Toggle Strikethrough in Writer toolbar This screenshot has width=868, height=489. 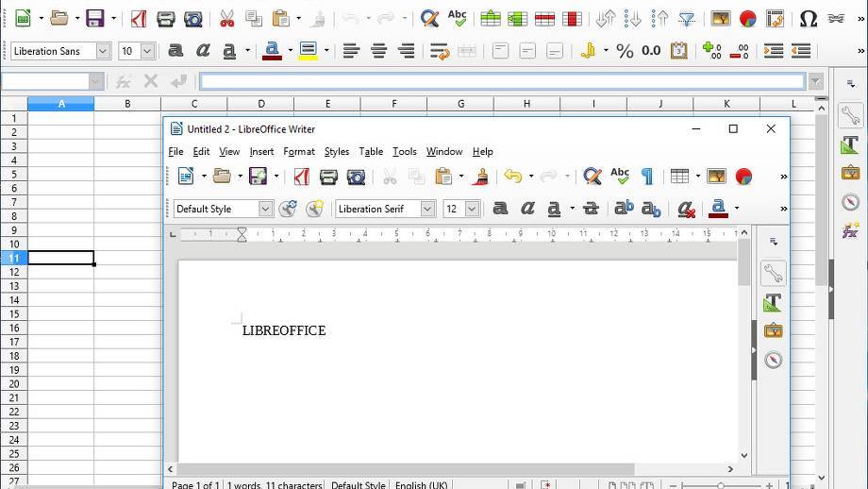click(x=591, y=209)
